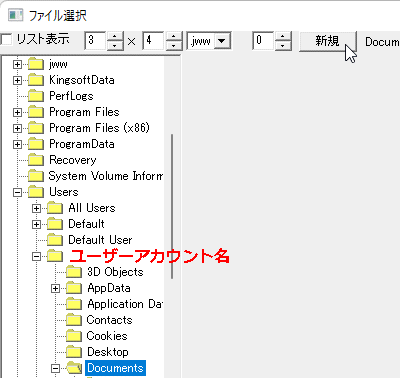The height and width of the screenshot is (378, 400).
Task: Select Program Files (x86) in tree
Action: coord(99,128)
